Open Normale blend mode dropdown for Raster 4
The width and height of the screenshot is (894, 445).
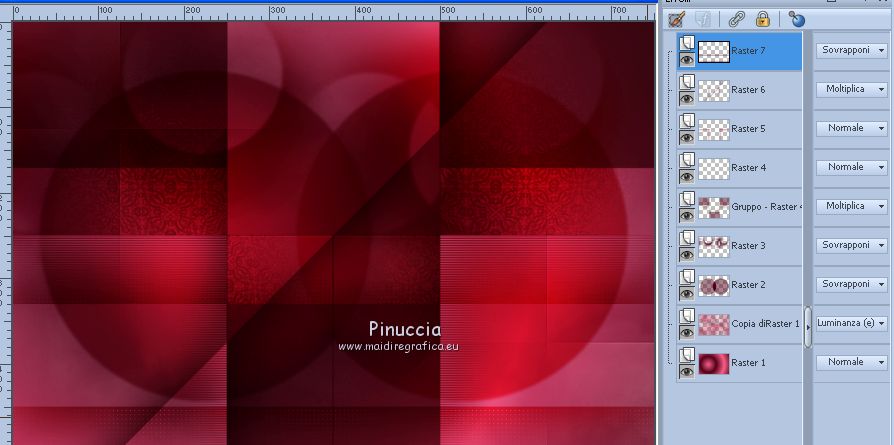(852, 167)
